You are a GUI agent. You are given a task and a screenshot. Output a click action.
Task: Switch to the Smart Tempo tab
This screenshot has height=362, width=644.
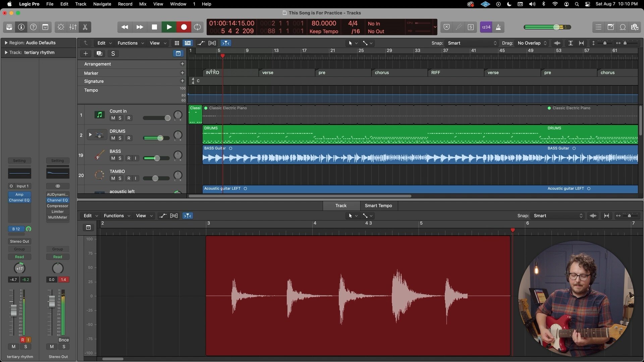click(378, 205)
